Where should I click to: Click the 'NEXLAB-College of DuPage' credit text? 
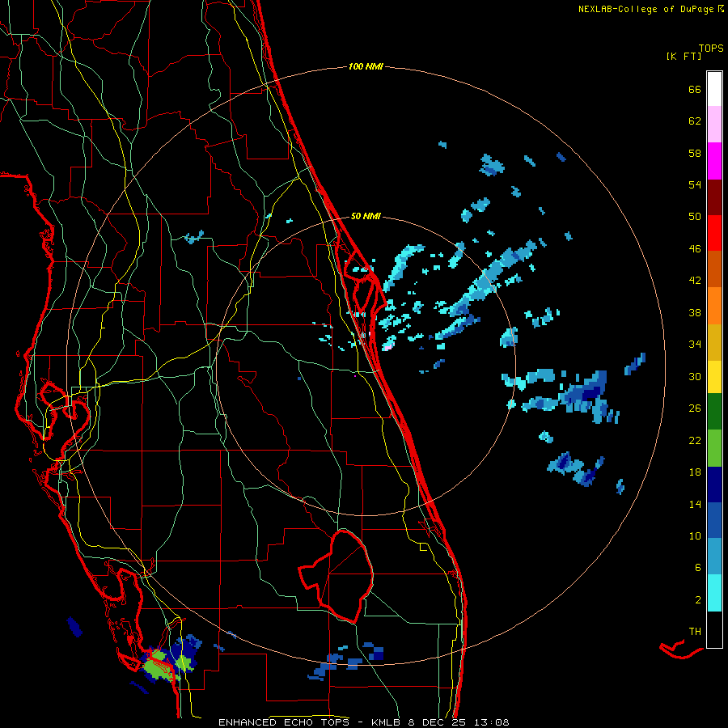tap(645, 9)
